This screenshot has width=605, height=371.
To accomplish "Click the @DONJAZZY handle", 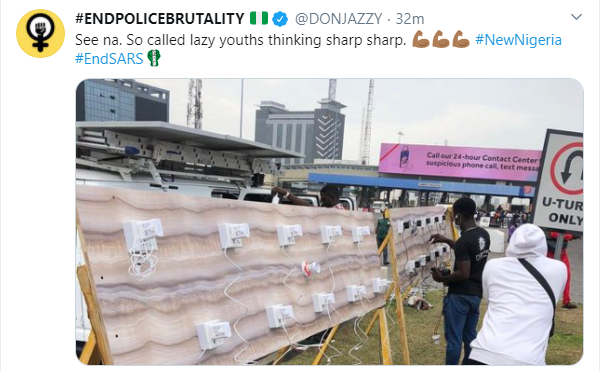I will [x=338, y=19].
